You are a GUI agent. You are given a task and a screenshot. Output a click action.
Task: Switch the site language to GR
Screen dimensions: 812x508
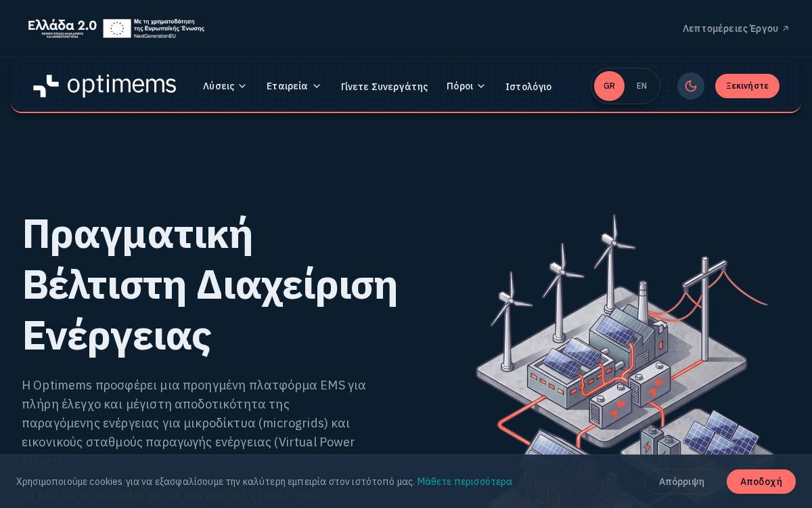[x=609, y=86]
